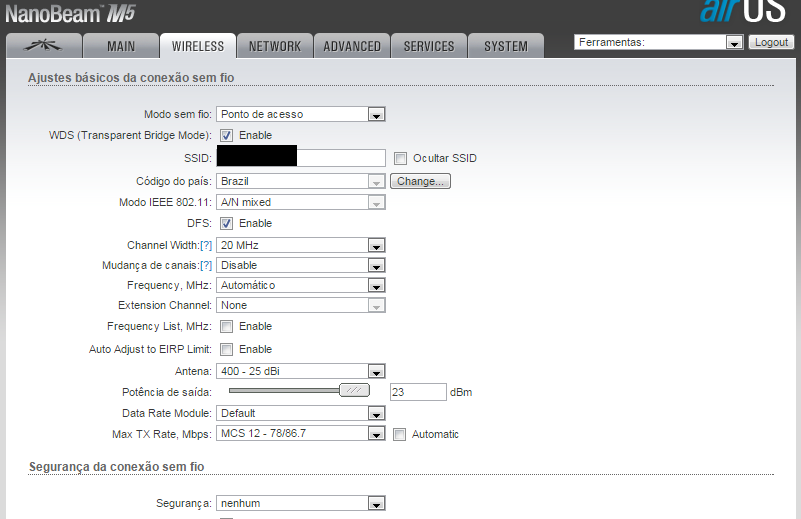Click the Change... country button
Screen dimensions: 801x519
(420, 181)
